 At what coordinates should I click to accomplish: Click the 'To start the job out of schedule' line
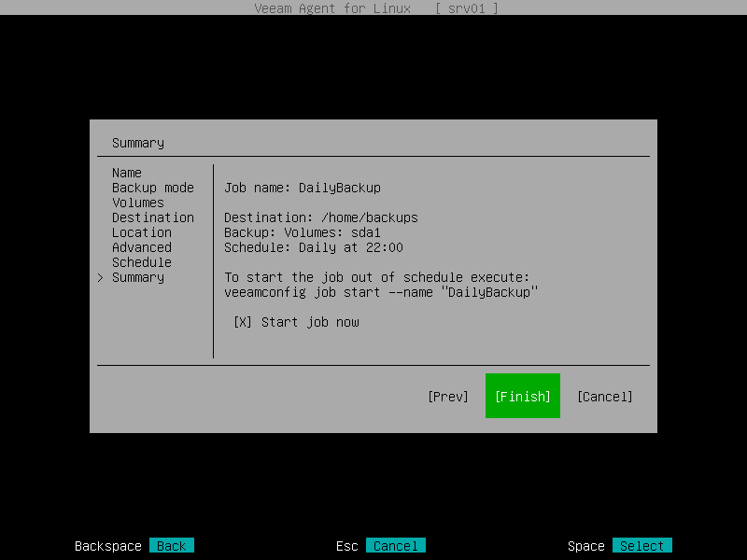[x=377, y=277]
